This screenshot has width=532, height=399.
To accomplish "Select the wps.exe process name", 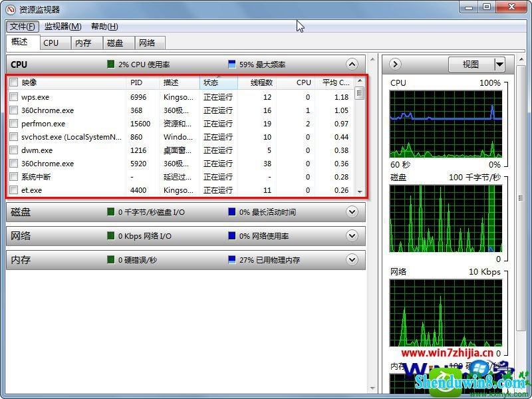I will tap(35, 97).
